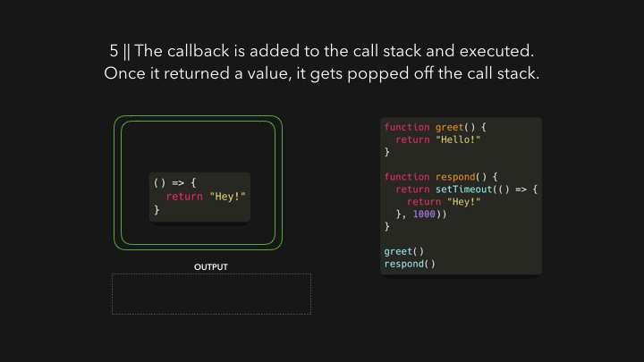This screenshot has width=644, height=362.
Task: Click the OUTPUT label
Action: 211,266
